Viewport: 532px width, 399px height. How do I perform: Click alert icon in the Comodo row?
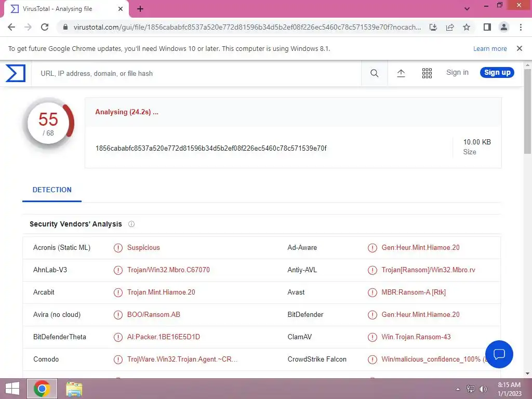click(x=118, y=360)
